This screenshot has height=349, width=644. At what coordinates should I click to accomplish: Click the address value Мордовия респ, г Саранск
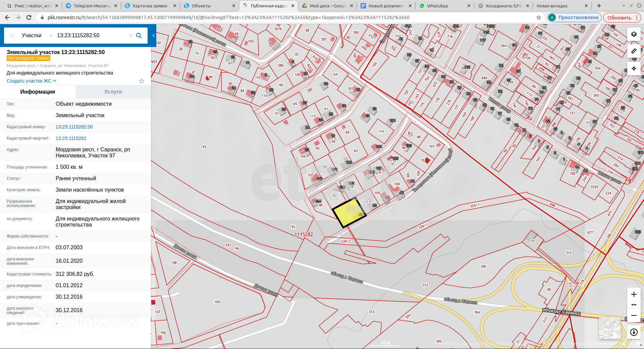pyautogui.click(x=93, y=153)
